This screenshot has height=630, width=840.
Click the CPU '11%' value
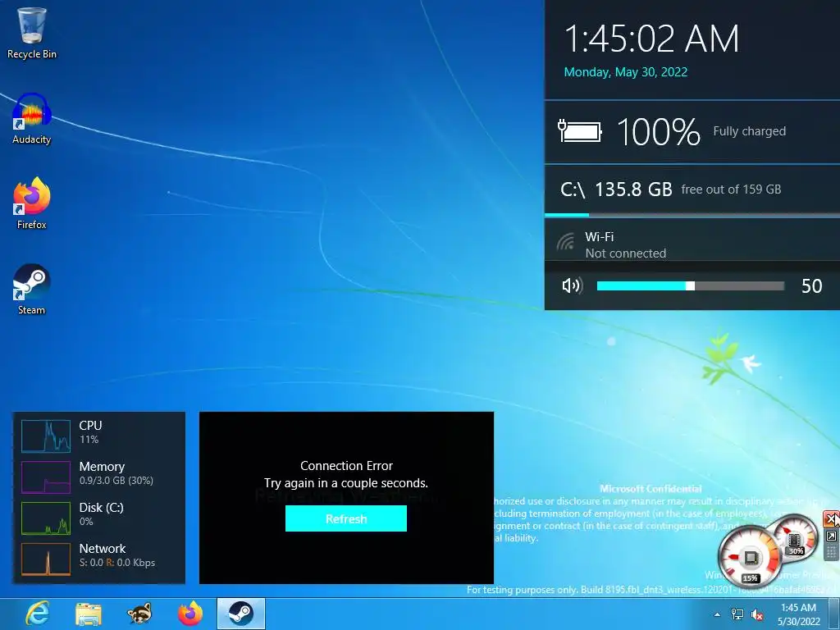(89, 440)
